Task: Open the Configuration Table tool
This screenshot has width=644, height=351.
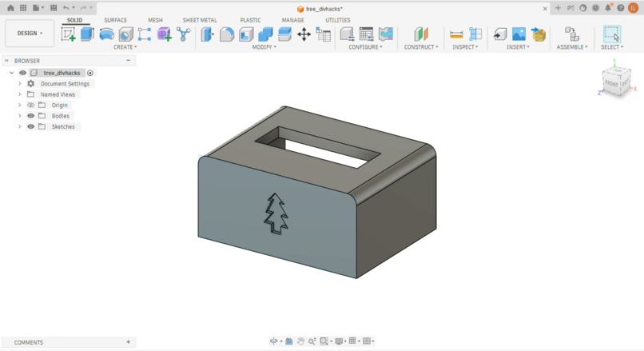Action: point(367,34)
